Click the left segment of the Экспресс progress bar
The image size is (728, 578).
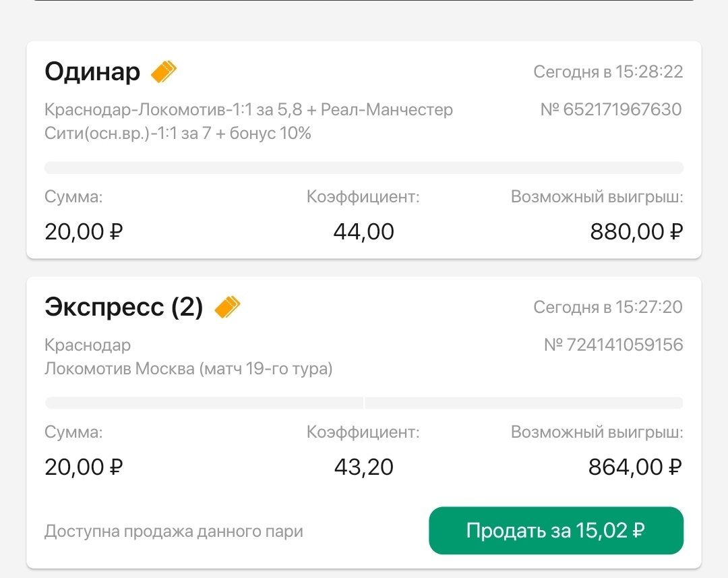point(204,403)
